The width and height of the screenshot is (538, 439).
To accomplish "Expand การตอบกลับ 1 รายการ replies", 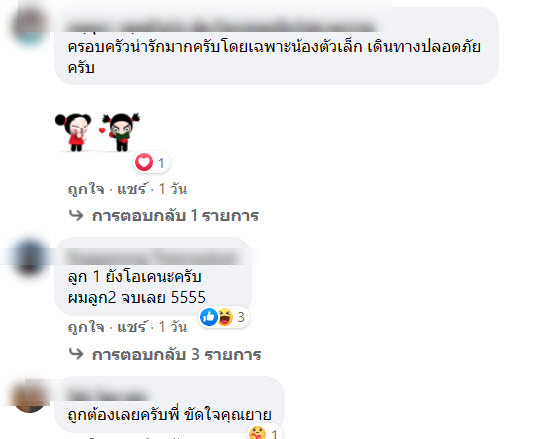I will pyautogui.click(x=175, y=216).
